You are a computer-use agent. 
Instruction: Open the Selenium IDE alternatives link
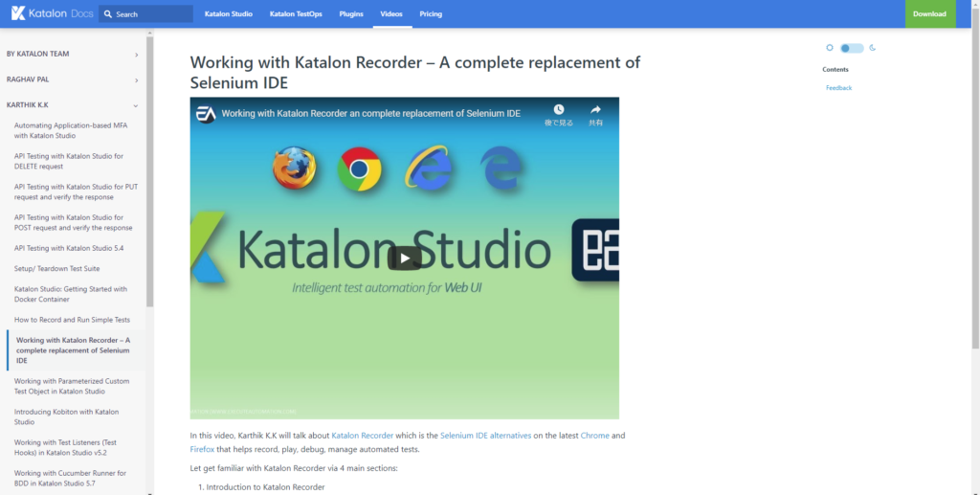(485, 436)
